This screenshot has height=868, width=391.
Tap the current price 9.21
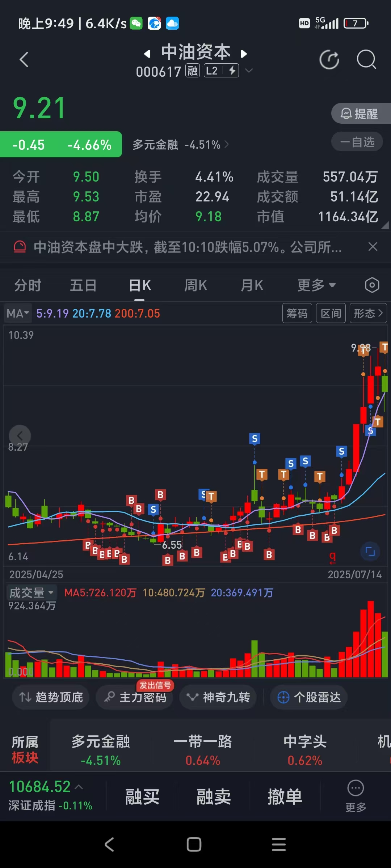39,108
